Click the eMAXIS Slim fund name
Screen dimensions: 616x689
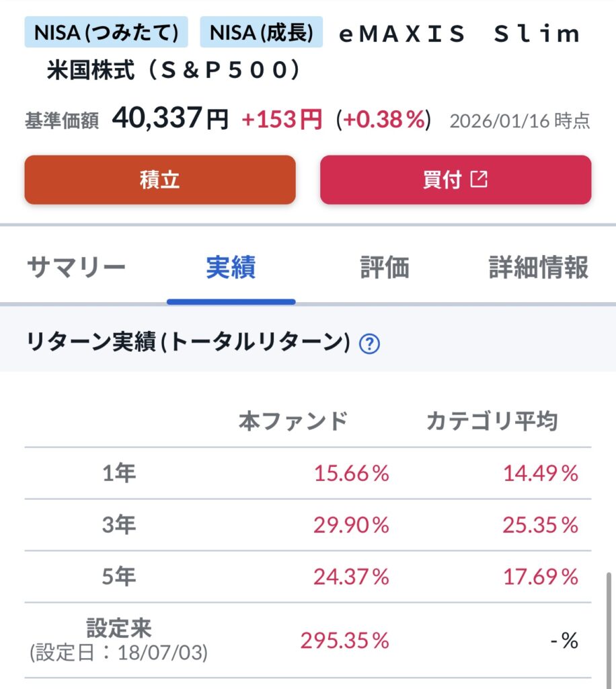click(459, 34)
